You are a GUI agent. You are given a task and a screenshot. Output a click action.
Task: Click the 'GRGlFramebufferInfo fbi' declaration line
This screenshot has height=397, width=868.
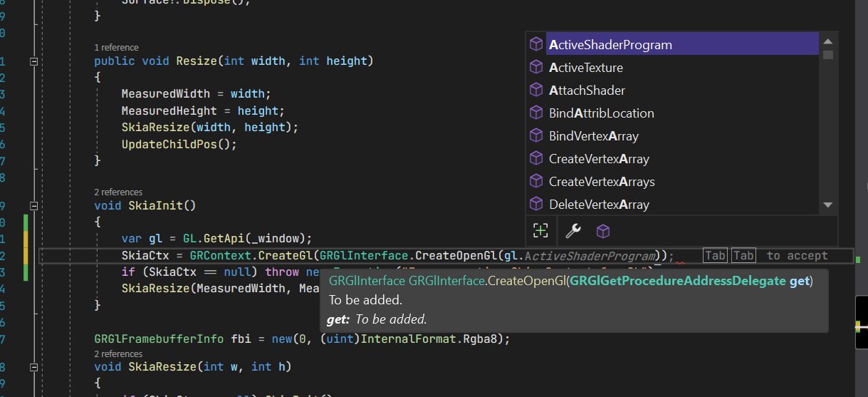302,339
